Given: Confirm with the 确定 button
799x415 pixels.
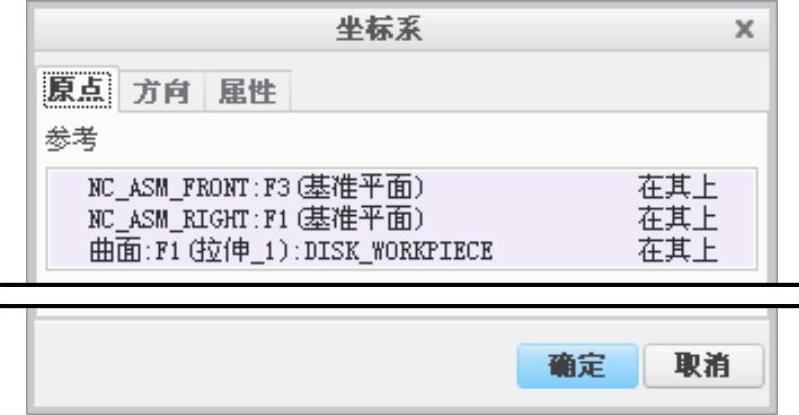Looking at the screenshot, I should pos(578,364).
